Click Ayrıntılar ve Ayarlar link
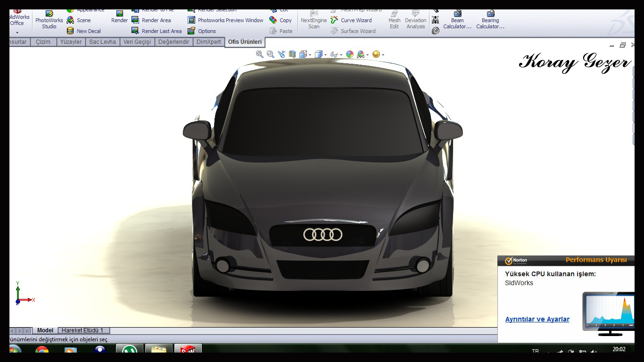The height and width of the screenshot is (362, 644). click(x=537, y=319)
